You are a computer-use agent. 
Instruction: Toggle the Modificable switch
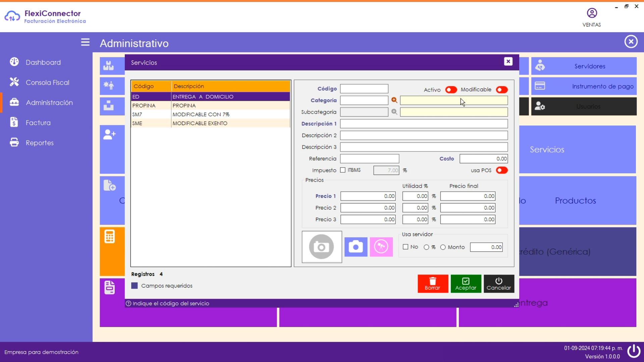[502, 90]
